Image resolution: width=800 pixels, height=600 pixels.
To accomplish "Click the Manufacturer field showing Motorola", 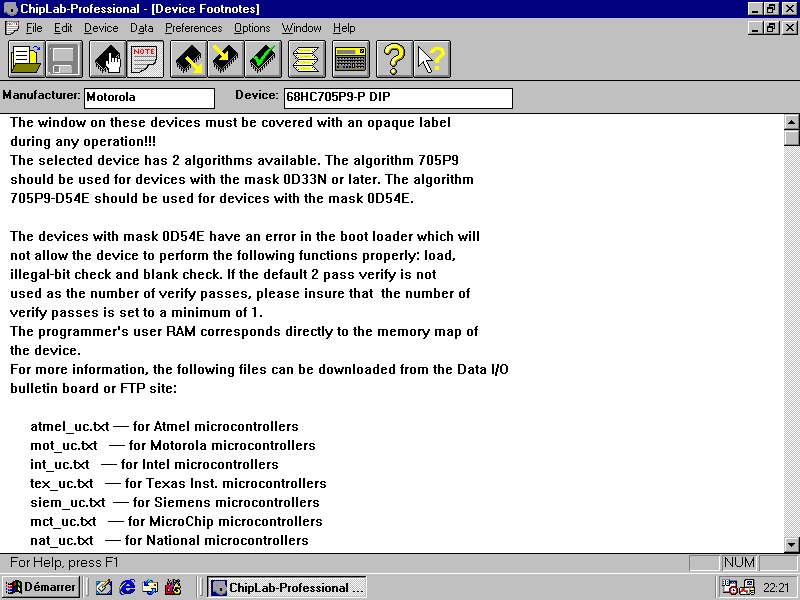I will [x=149, y=98].
